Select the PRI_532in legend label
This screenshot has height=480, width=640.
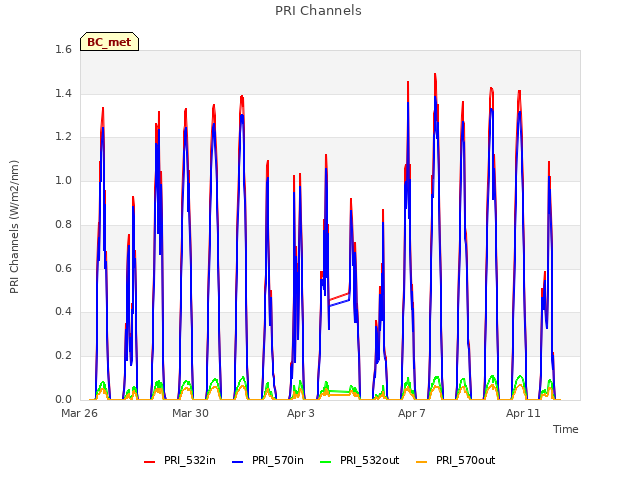tap(190, 460)
